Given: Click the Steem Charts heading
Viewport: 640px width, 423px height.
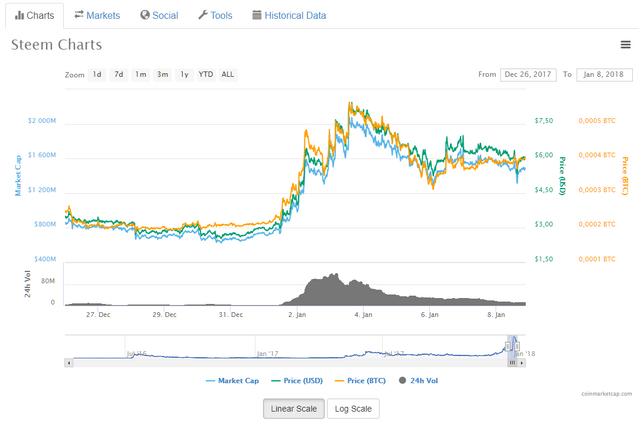Looking at the screenshot, I should (x=57, y=45).
